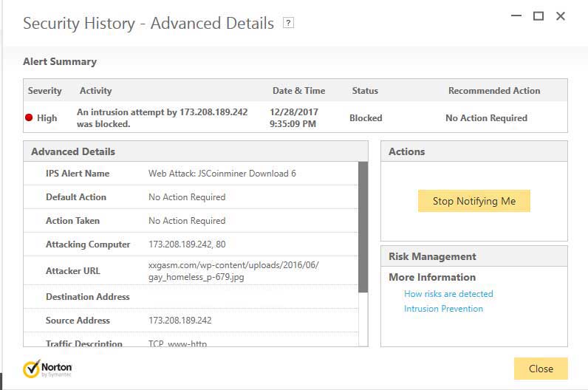This screenshot has height=390, width=588.
Task: Click the Date & Time column header
Action: tap(299, 91)
